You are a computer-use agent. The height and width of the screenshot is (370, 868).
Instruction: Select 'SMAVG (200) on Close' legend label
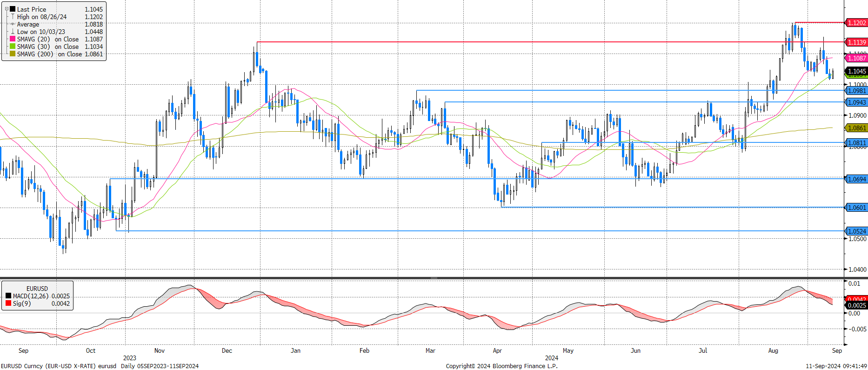point(49,54)
